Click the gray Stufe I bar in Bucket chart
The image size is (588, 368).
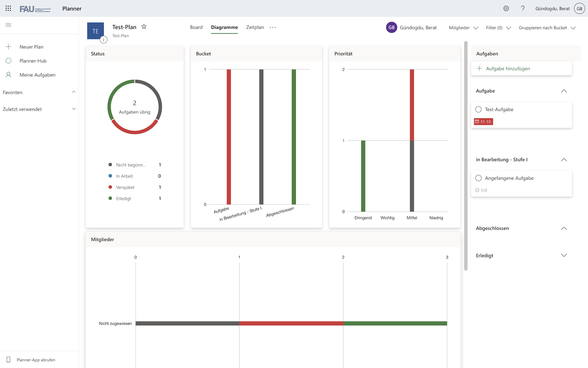pyautogui.click(x=261, y=137)
